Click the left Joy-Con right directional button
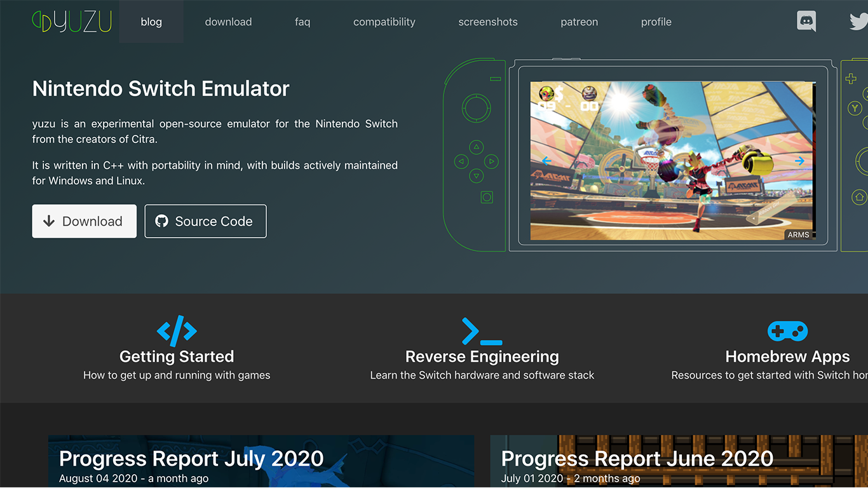Image resolution: width=868 pixels, height=488 pixels. click(x=491, y=161)
